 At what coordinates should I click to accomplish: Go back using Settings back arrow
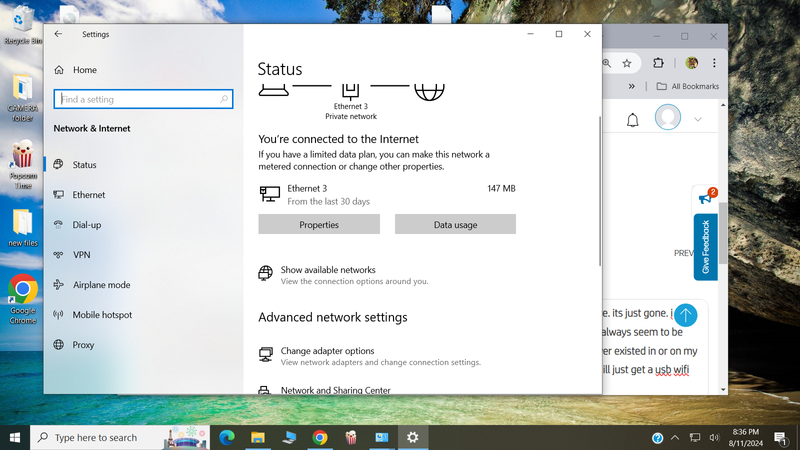click(58, 34)
